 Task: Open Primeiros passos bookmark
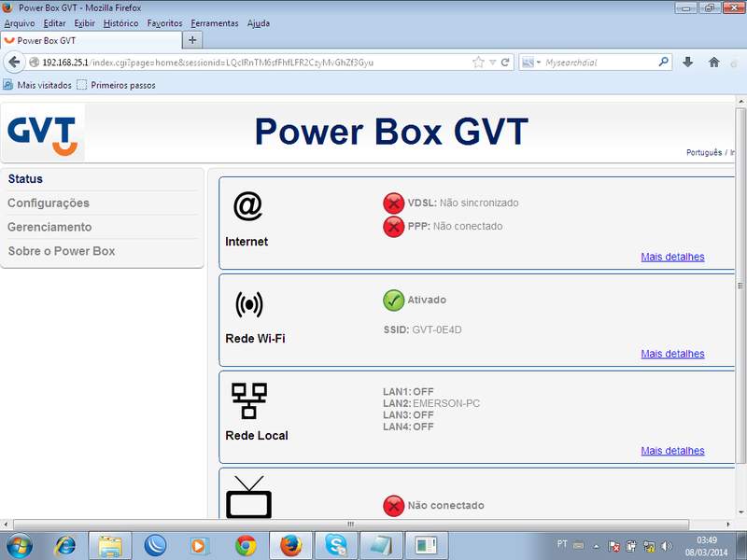tap(116, 85)
